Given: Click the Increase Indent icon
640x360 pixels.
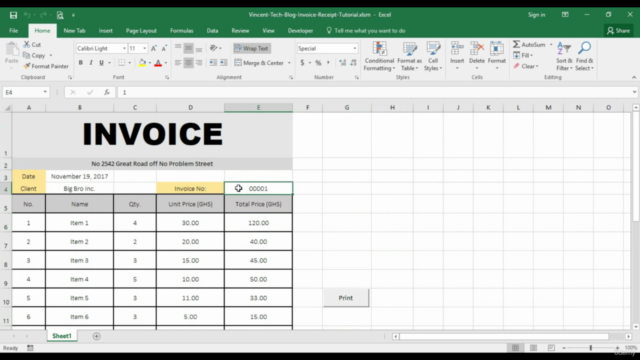Looking at the screenshot, I should pyautogui.click(x=224, y=63).
